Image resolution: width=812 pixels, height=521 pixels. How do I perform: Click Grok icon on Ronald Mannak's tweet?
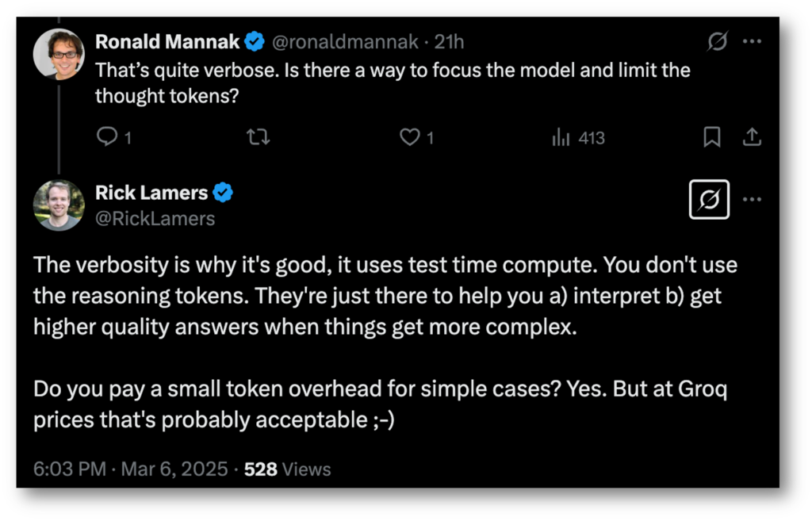[x=717, y=41]
